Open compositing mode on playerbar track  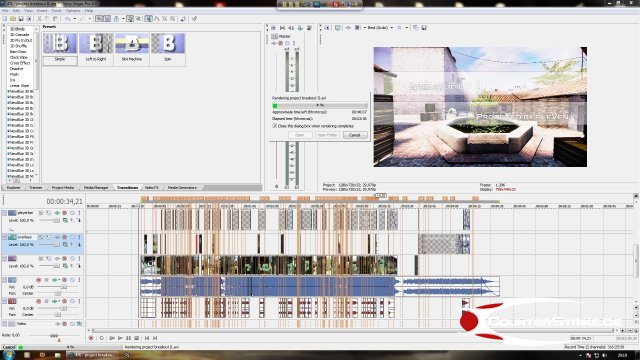65,220
